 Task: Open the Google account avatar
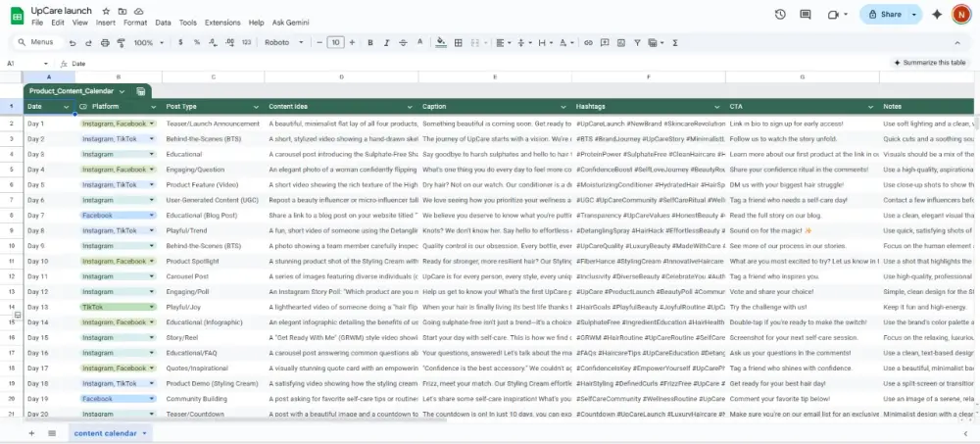[961, 15]
